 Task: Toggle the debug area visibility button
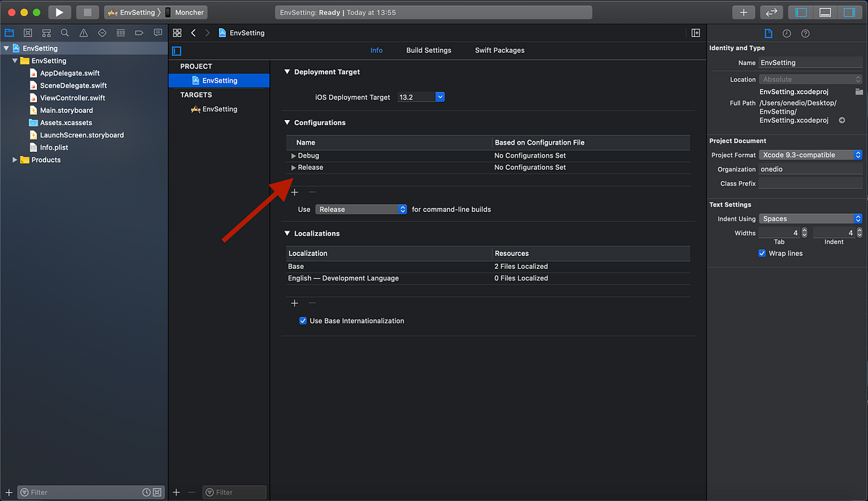[825, 12]
